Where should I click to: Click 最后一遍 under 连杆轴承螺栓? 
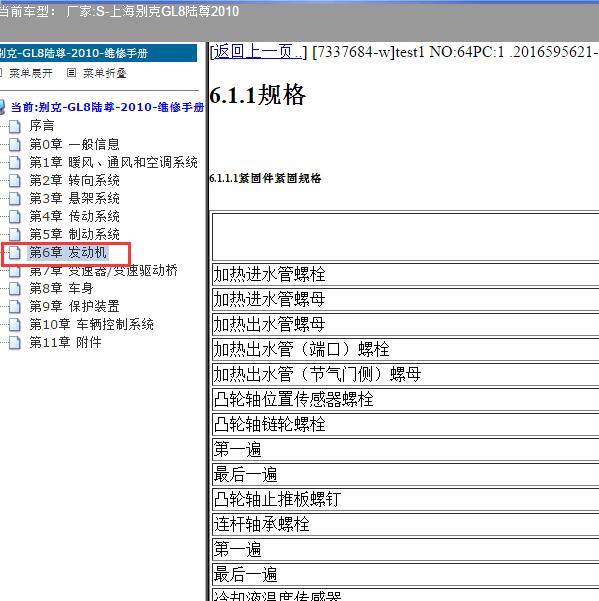pos(405,575)
